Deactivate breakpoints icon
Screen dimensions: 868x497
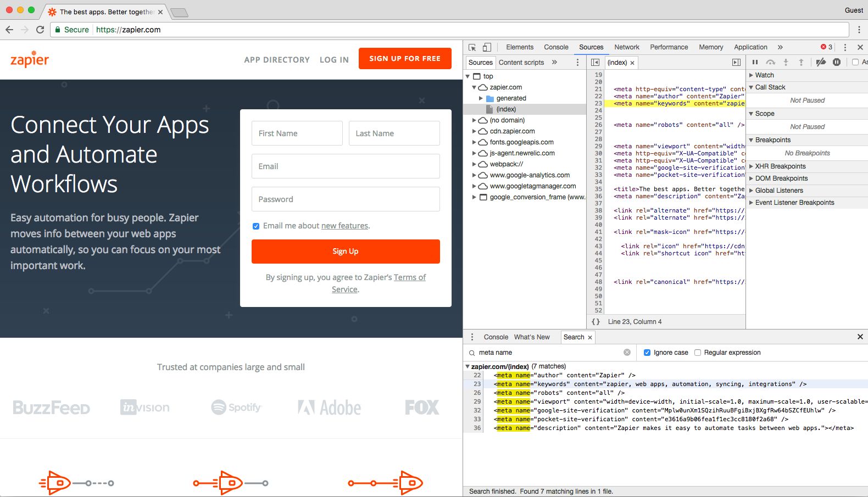pyautogui.click(x=821, y=62)
